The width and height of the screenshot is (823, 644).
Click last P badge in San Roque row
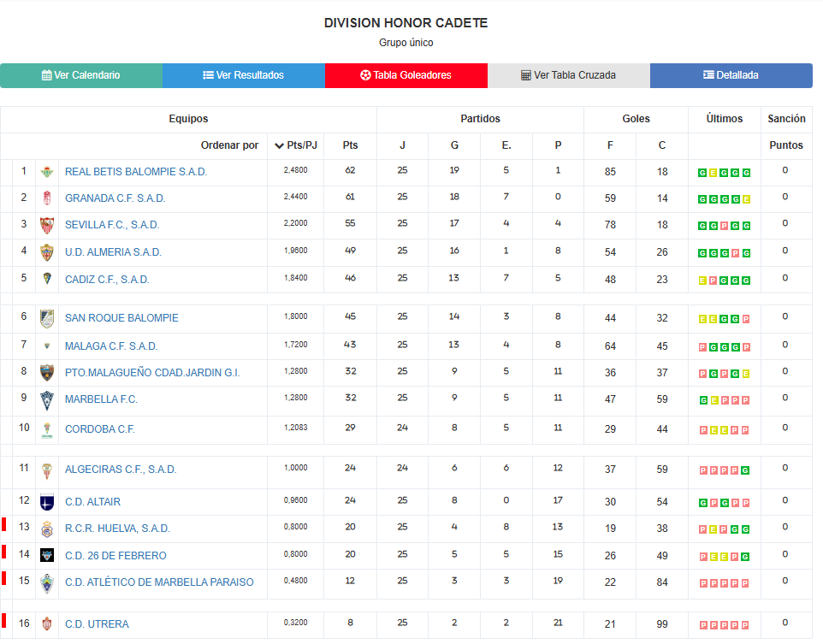746,319
